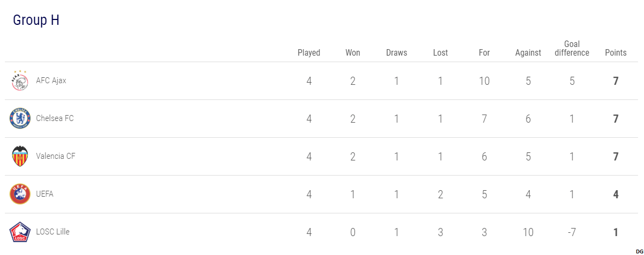Click the Won column header
Screen dimensions: 644x255
(353, 53)
